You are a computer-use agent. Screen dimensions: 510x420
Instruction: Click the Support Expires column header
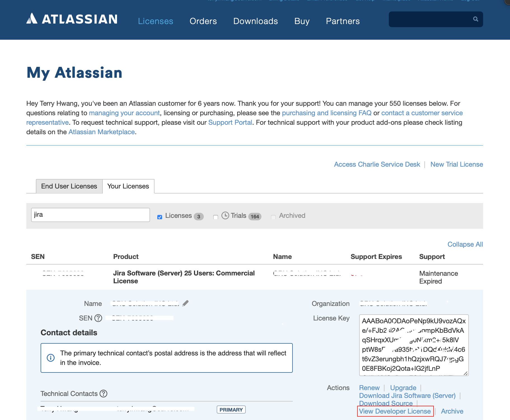pos(376,257)
